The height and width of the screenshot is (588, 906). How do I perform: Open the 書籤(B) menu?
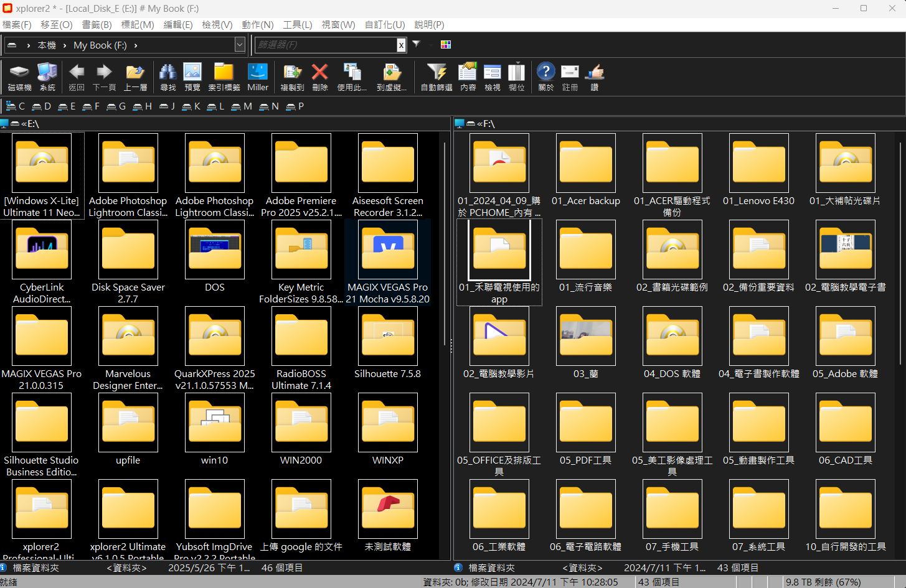tap(97, 25)
